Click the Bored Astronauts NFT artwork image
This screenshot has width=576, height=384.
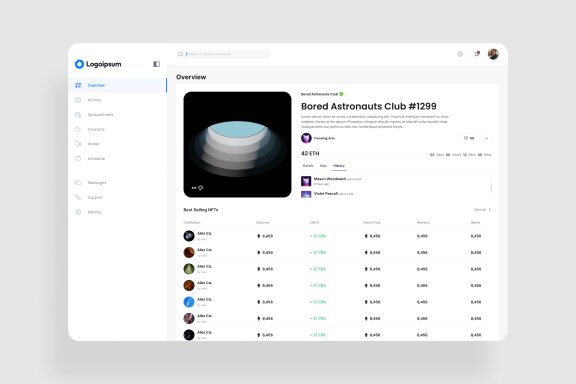[x=237, y=144]
